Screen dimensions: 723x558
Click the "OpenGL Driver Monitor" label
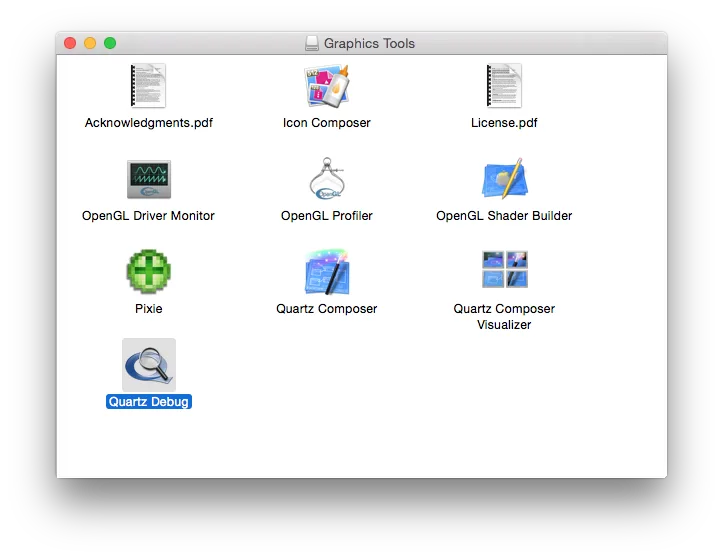point(148,216)
